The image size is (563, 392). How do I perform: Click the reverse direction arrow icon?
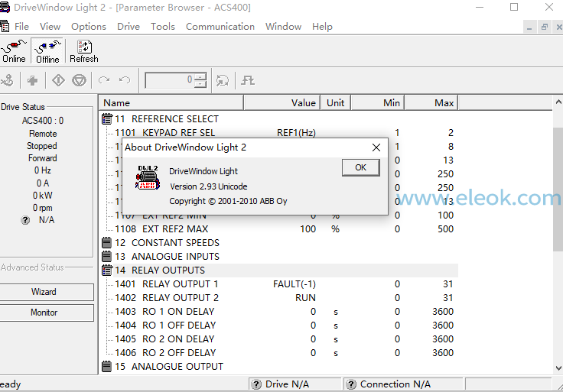tap(125, 80)
